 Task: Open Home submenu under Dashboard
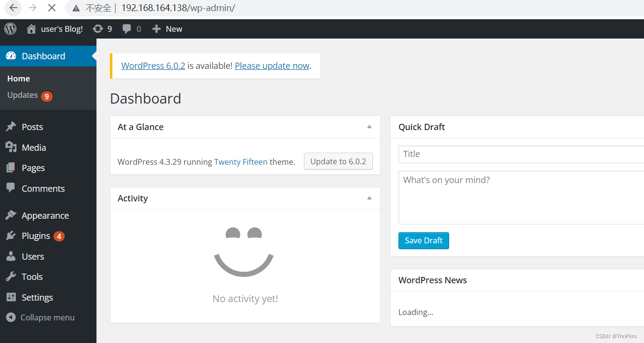point(19,79)
